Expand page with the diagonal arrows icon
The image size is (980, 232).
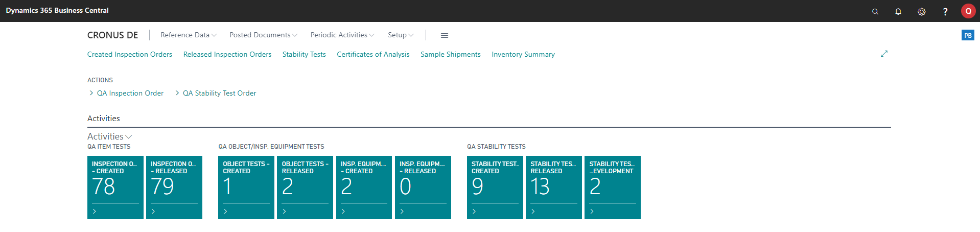pyautogui.click(x=884, y=54)
